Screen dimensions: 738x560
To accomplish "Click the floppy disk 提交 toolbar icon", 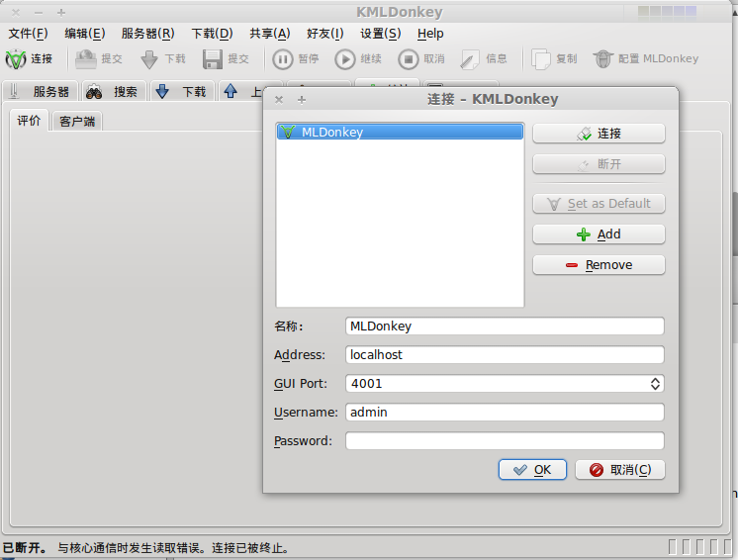I will click(213, 59).
